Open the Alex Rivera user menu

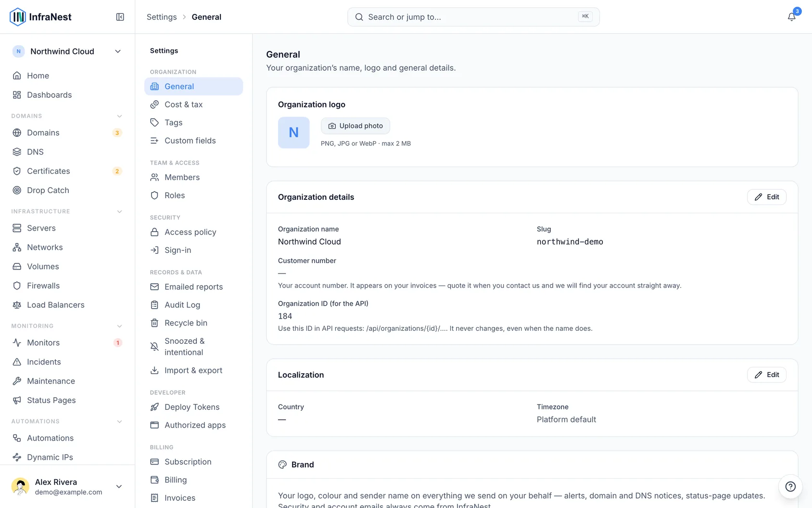coord(67,486)
